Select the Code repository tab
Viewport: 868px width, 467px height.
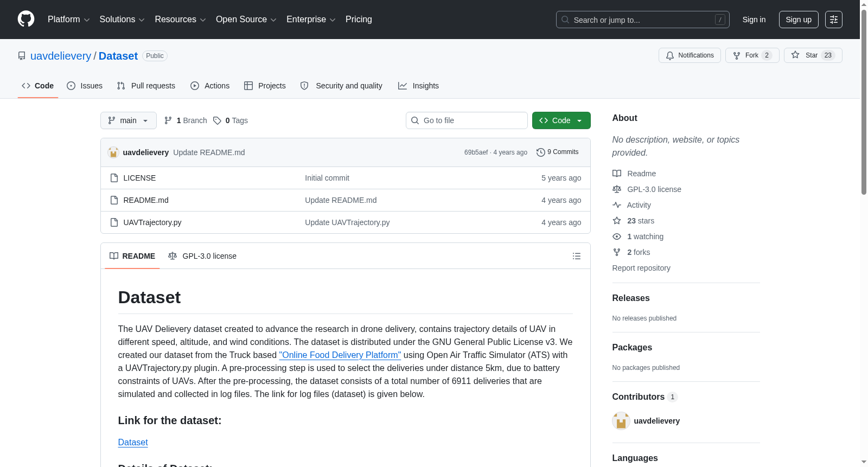pos(38,86)
